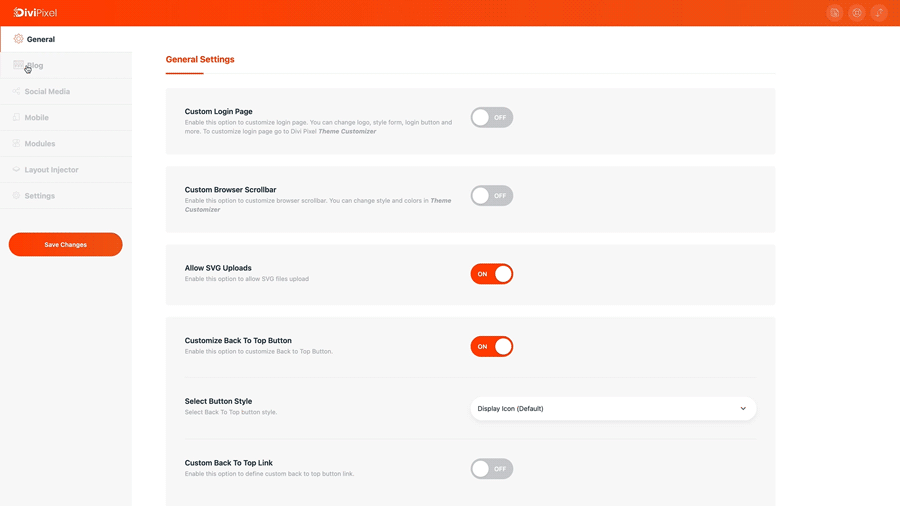
Task: Click the documentation icon in the top bar
Action: (835, 13)
